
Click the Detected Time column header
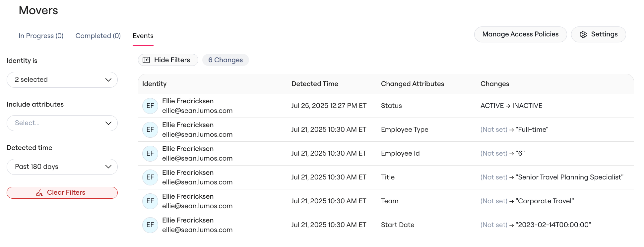click(x=315, y=84)
